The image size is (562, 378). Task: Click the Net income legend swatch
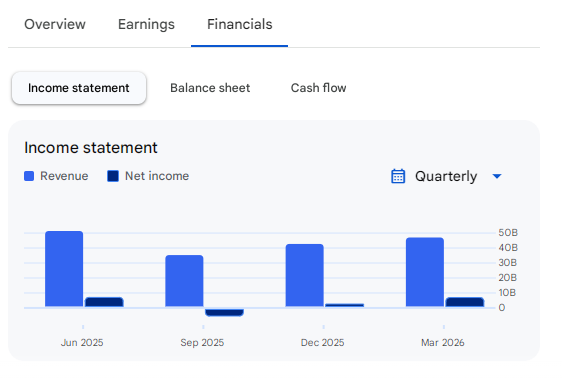coord(113,176)
